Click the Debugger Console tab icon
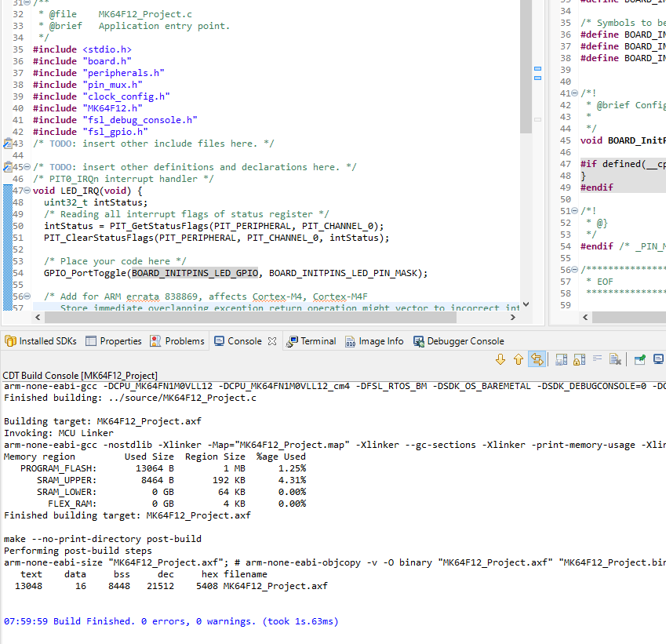The image size is (666, 644). [x=419, y=341]
